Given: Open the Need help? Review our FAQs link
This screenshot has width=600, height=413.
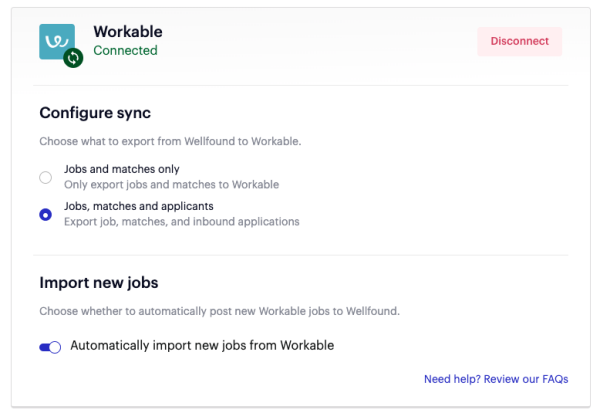Looking at the screenshot, I should pos(496,379).
